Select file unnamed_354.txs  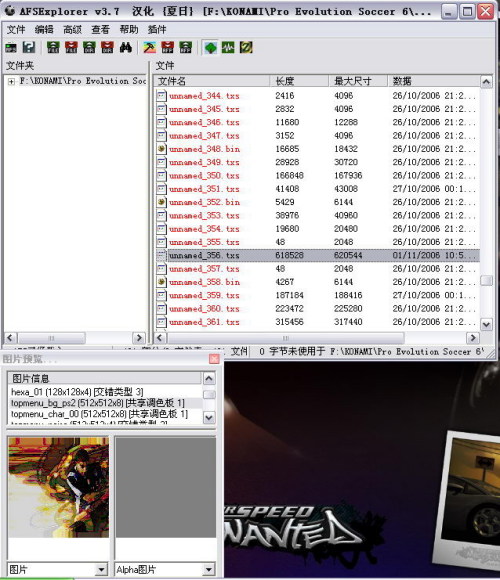click(204, 229)
